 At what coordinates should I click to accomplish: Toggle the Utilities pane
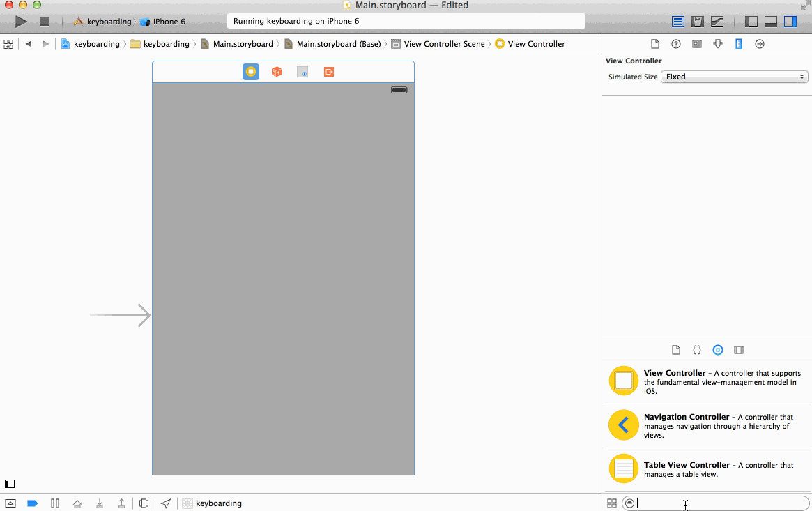[x=790, y=21]
